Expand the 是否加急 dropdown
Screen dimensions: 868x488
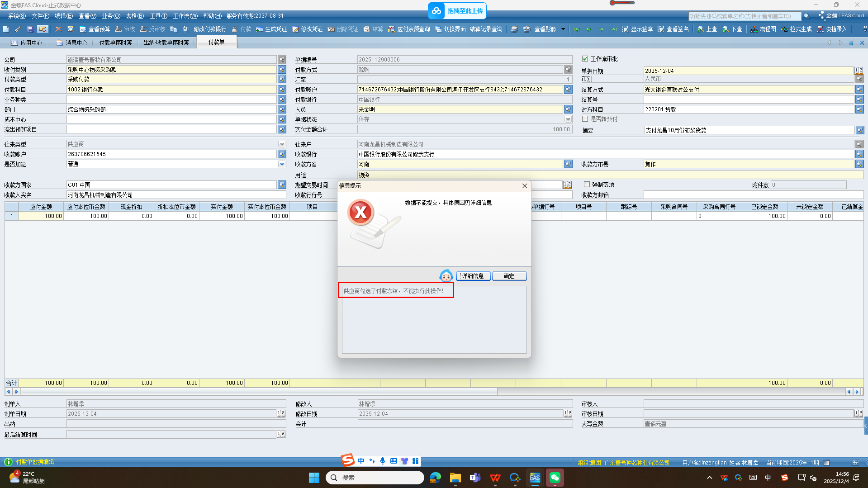282,164
